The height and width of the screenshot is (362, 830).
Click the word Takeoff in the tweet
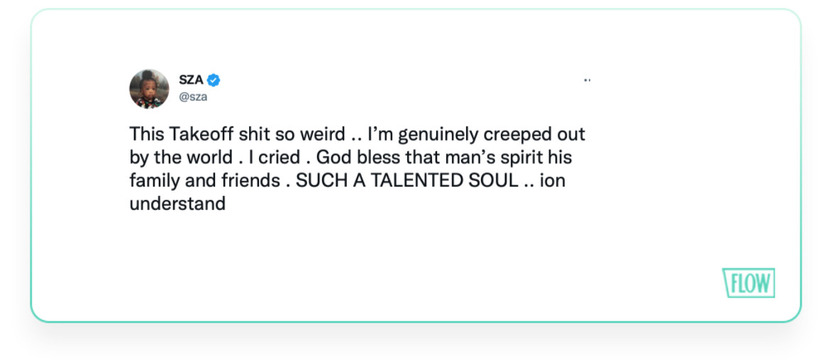pyautogui.click(x=202, y=134)
